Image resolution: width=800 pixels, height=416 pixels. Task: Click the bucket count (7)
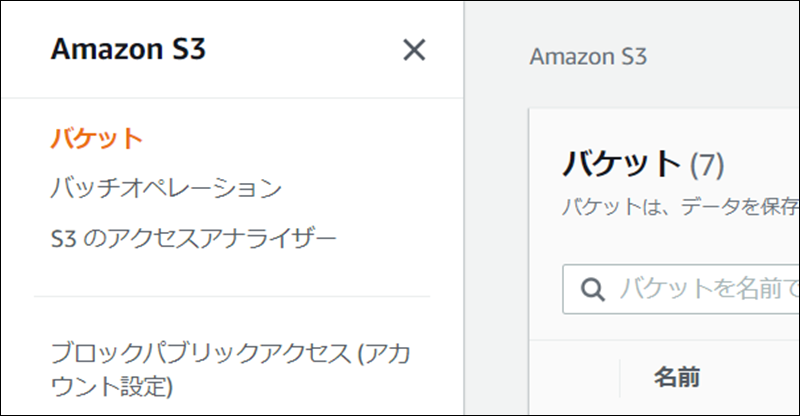tap(707, 165)
